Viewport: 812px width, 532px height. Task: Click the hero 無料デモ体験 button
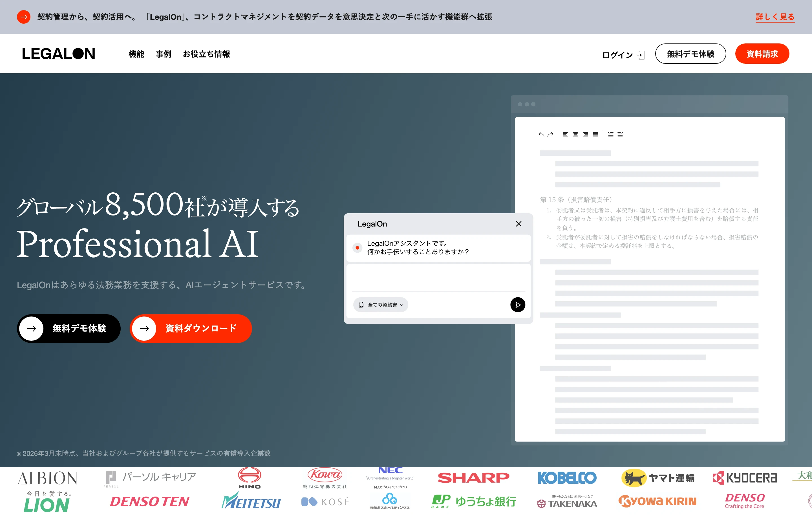pyautogui.click(x=69, y=328)
